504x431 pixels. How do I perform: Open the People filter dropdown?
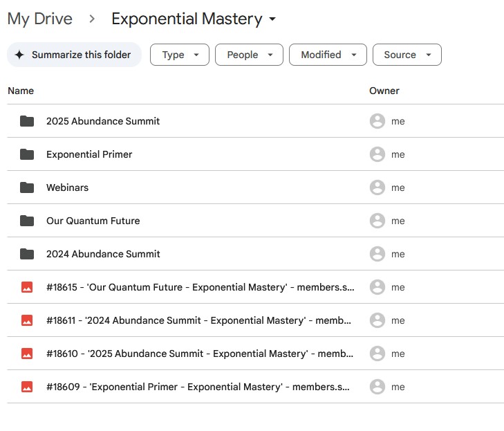[249, 55]
